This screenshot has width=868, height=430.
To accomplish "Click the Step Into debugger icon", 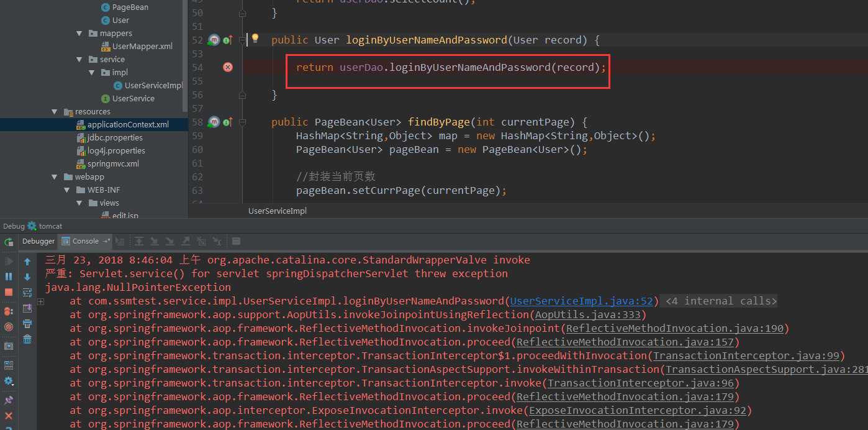I will coord(155,241).
